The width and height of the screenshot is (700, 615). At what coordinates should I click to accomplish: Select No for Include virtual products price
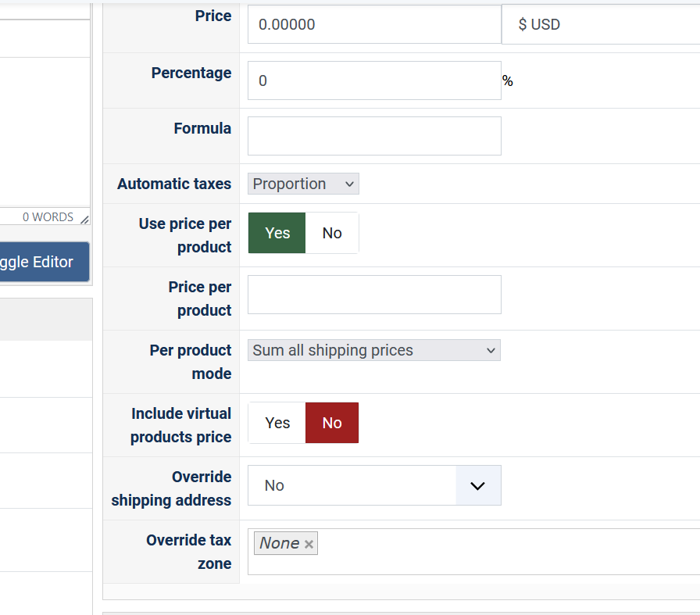click(x=332, y=423)
